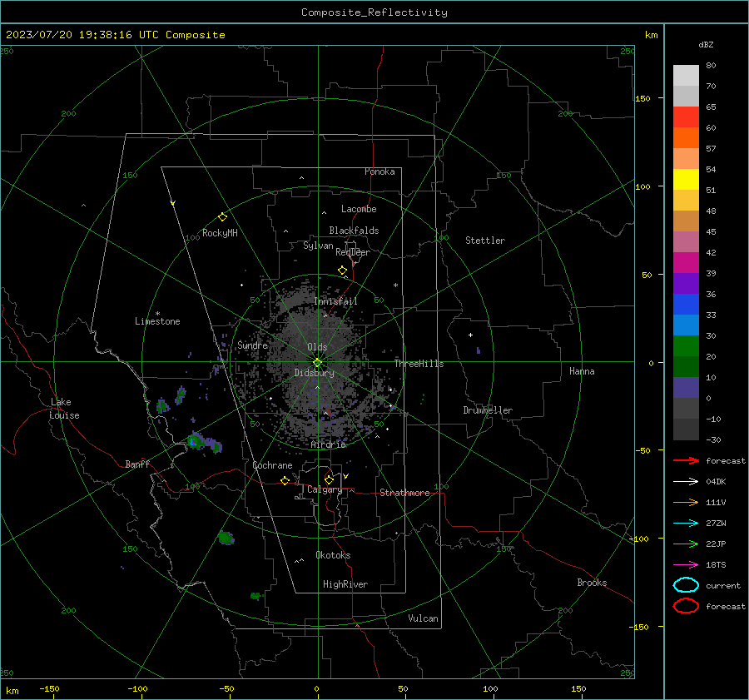Click the red 'forecast' ellipse legend icon

pos(686,605)
